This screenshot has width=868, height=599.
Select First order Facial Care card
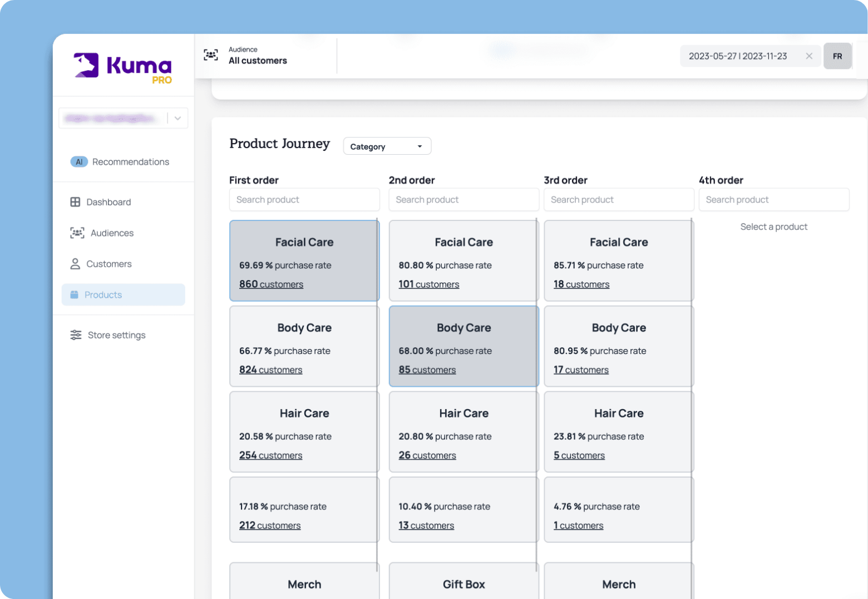[x=304, y=261]
